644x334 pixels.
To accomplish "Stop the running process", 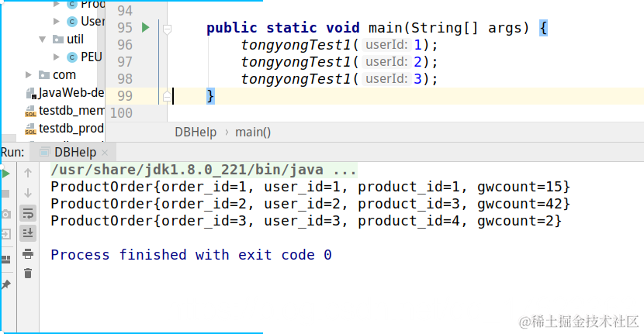I will (x=5, y=193).
